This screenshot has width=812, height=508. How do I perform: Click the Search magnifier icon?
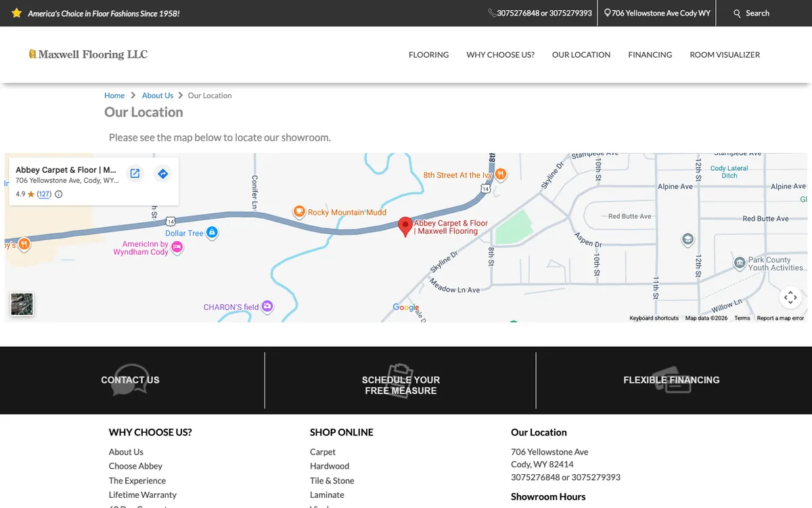pos(738,14)
